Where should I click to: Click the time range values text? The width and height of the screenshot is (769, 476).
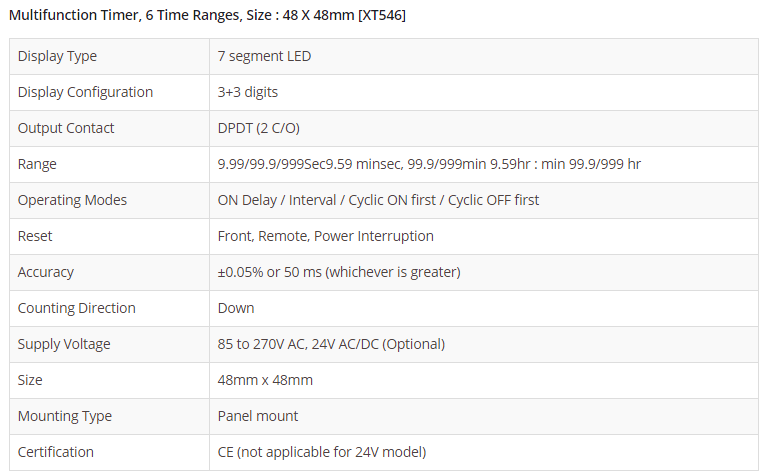tap(429, 164)
